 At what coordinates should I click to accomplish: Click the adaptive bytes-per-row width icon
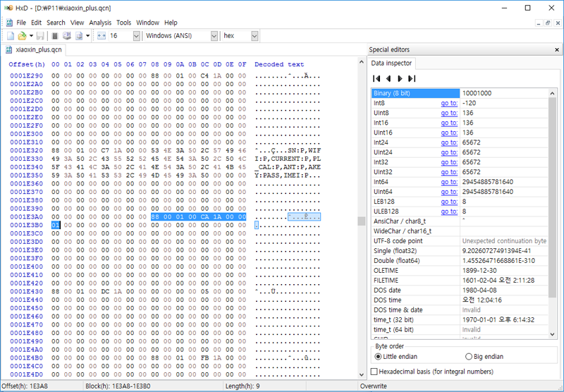(x=102, y=35)
